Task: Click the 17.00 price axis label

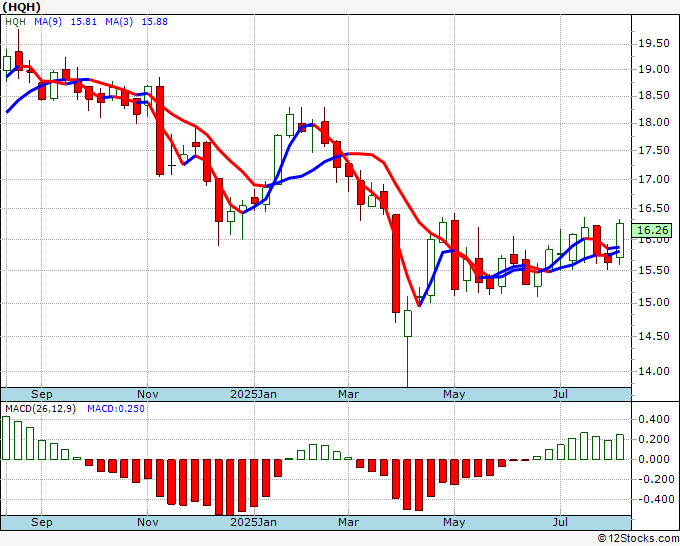Action: pos(654,179)
